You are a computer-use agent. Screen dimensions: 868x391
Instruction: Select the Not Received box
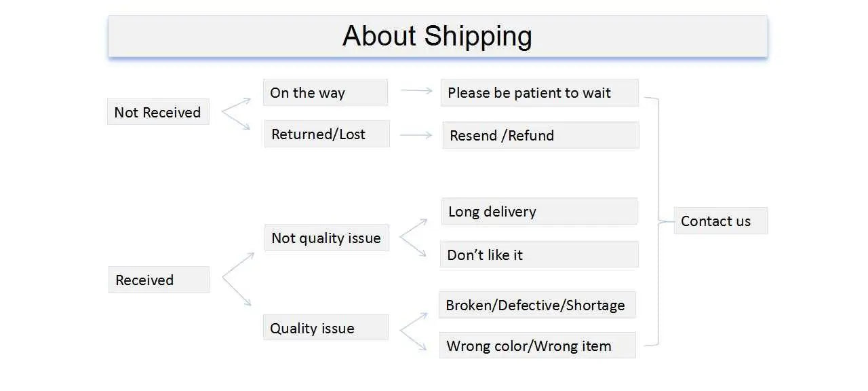158,112
